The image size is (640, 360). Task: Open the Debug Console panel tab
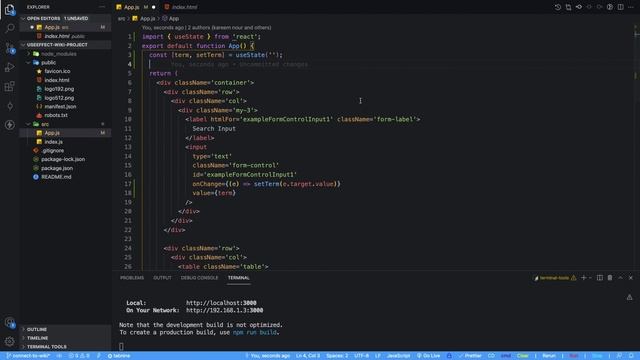point(199,278)
